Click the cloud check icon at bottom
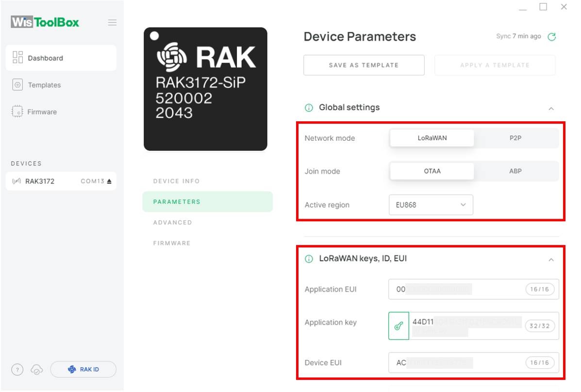Image resolution: width=581 pixels, height=392 pixels. tap(37, 369)
